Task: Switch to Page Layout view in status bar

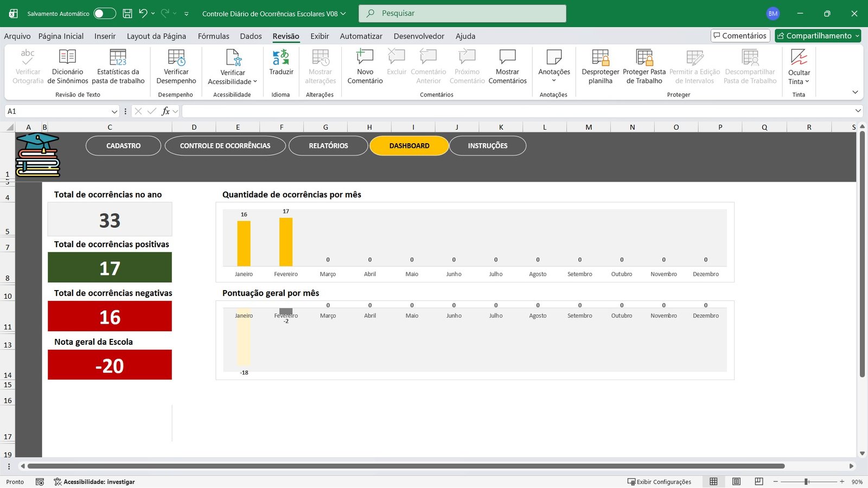Action: point(736,481)
